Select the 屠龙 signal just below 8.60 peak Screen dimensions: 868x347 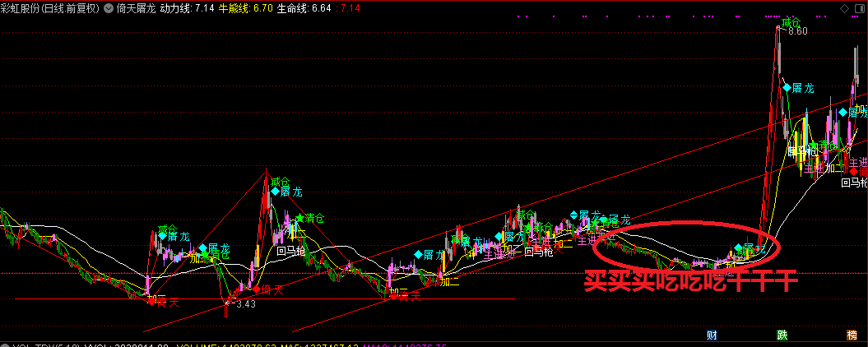coord(799,88)
